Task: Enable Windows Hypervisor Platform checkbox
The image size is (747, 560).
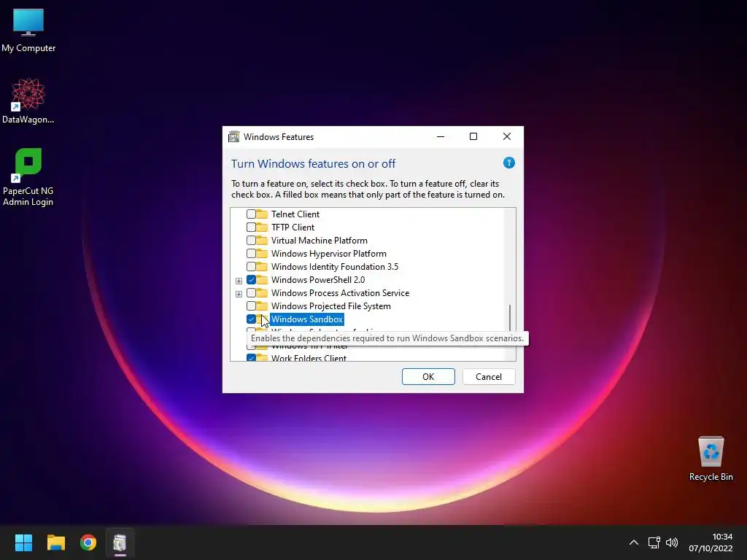Action: pos(251,253)
